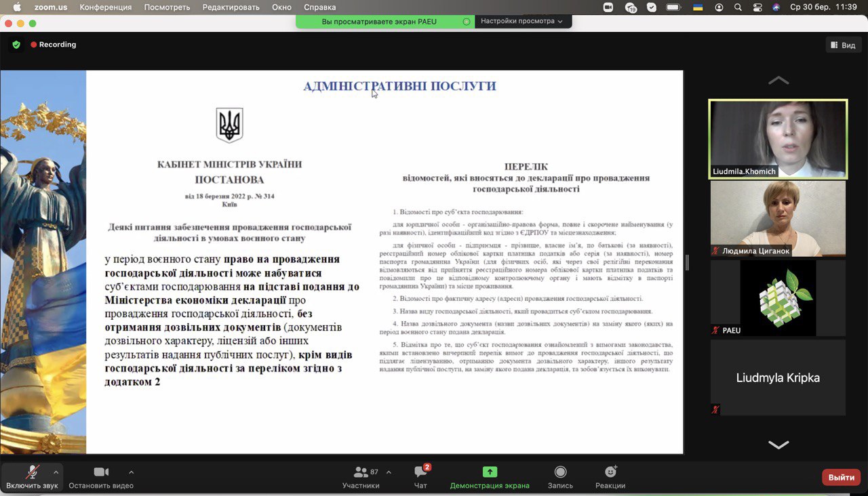Click the green Share Screen icon
The height and width of the screenshot is (496, 868).
click(x=490, y=472)
